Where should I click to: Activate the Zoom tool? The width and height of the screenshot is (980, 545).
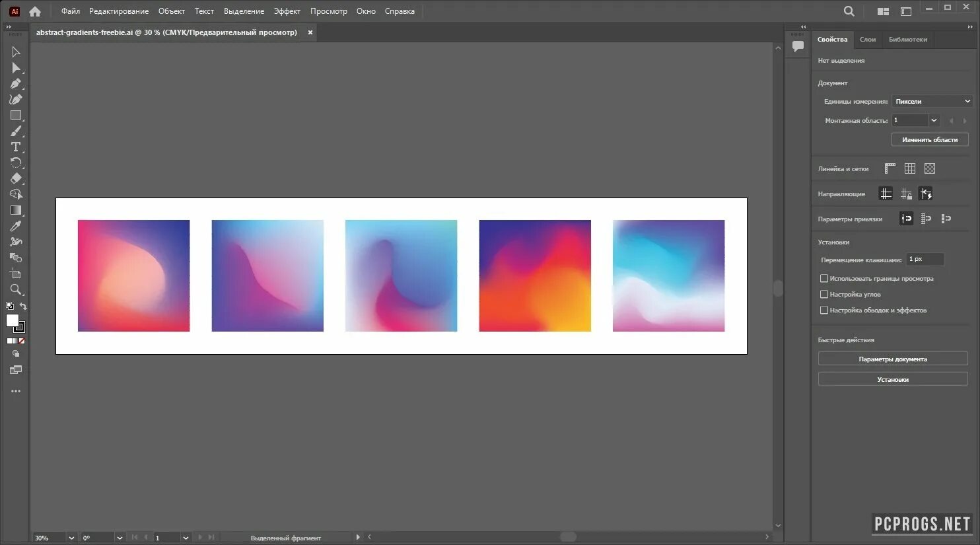click(x=17, y=289)
